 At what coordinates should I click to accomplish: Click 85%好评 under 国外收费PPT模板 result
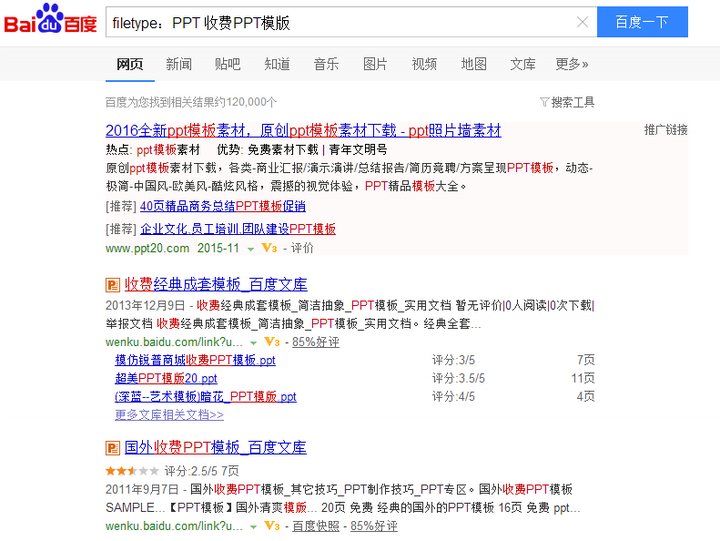coord(374,526)
